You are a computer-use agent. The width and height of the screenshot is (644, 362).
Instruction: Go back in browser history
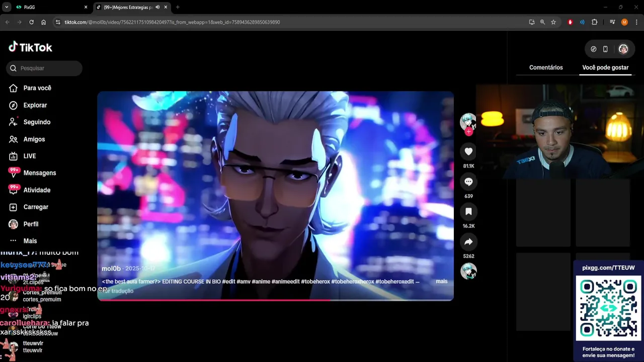[x=7, y=22]
